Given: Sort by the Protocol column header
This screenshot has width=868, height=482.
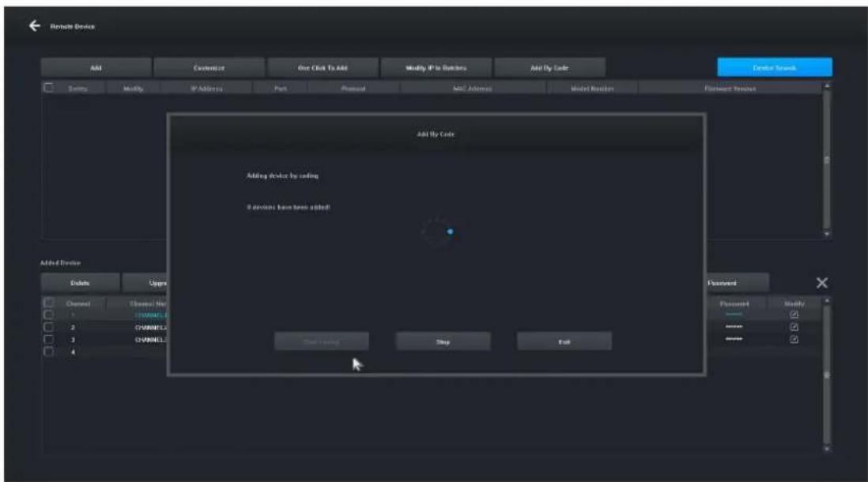Looking at the screenshot, I should [353, 88].
